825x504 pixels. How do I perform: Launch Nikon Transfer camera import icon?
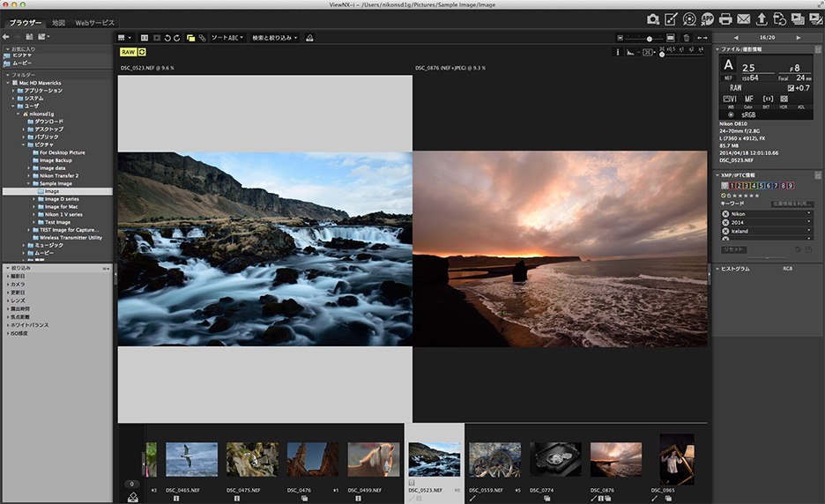653,19
